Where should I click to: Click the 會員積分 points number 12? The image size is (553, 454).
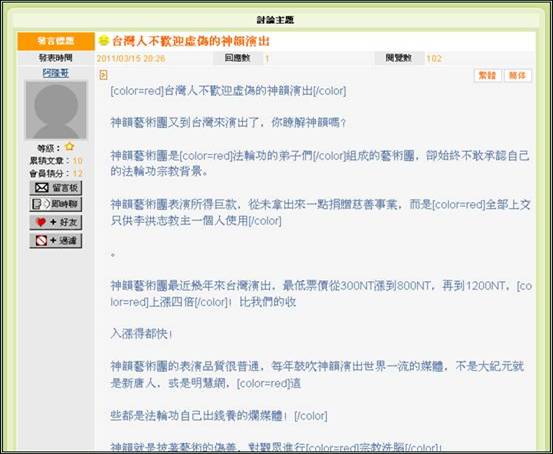click(x=78, y=173)
